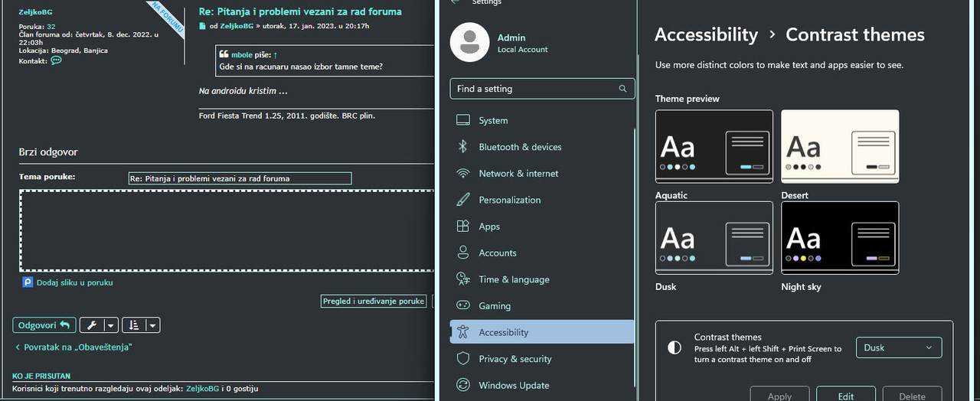Open the Dusk contrast theme dropdown

click(899, 347)
